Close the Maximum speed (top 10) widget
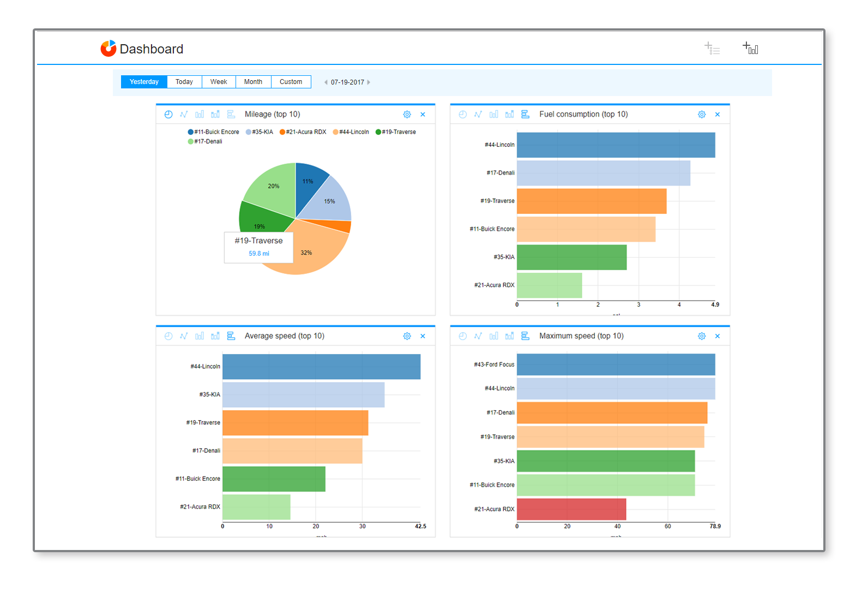The image size is (868, 610). [x=718, y=336]
